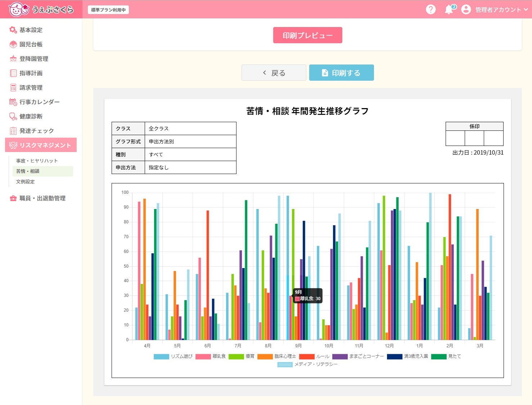Toggle ルール legend swatch
This screenshot has width=532, height=405.
click(307, 356)
